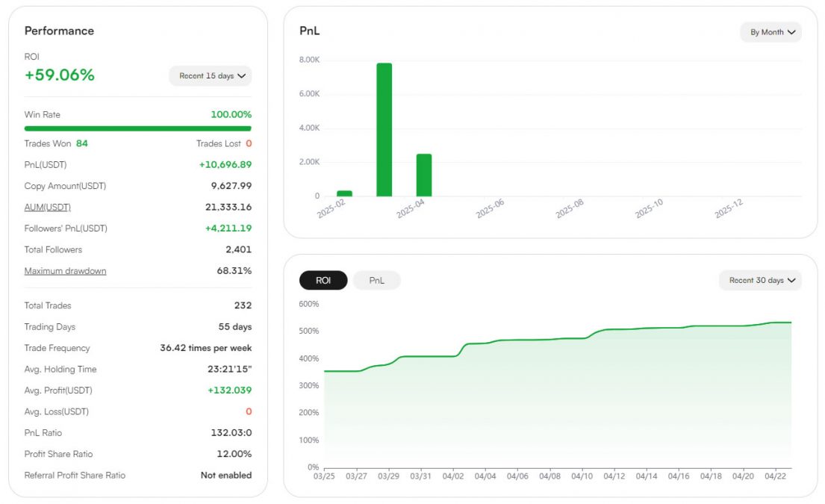The height and width of the screenshot is (504, 825).
Task: Click the Total Followers label
Action: (x=53, y=249)
